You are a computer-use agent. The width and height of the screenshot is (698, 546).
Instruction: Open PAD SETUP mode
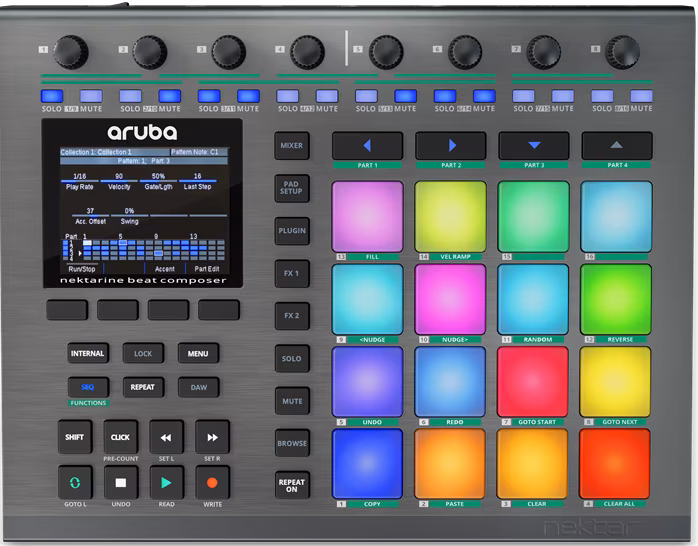pyautogui.click(x=292, y=188)
